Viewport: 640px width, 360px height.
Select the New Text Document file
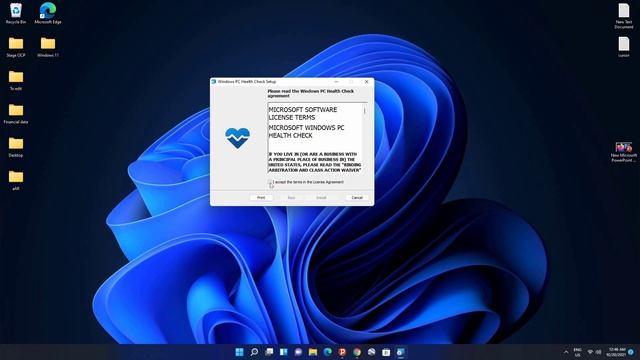pyautogui.click(x=624, y=16)
